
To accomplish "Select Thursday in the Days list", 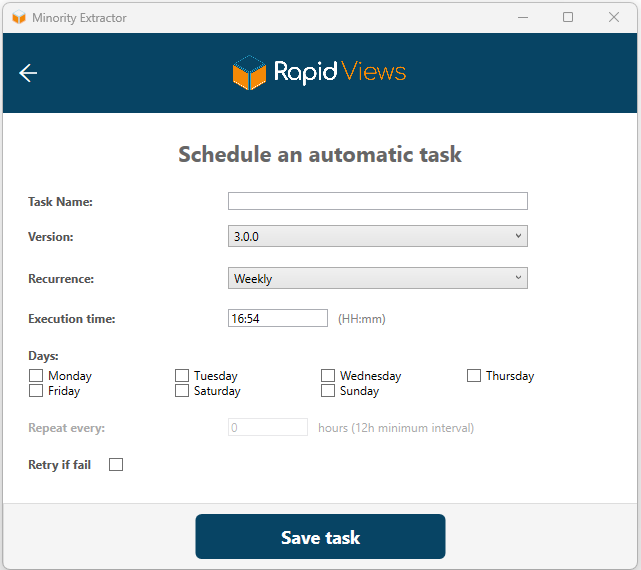I will (x=474, y=376).
